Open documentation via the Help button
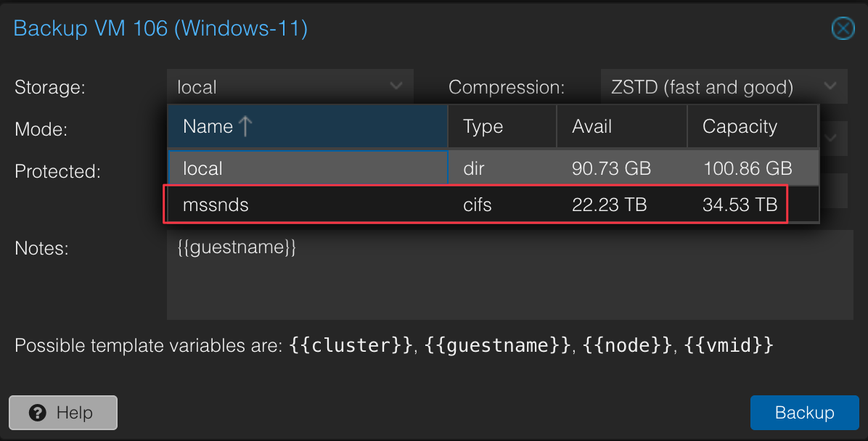 coord(63,413)
